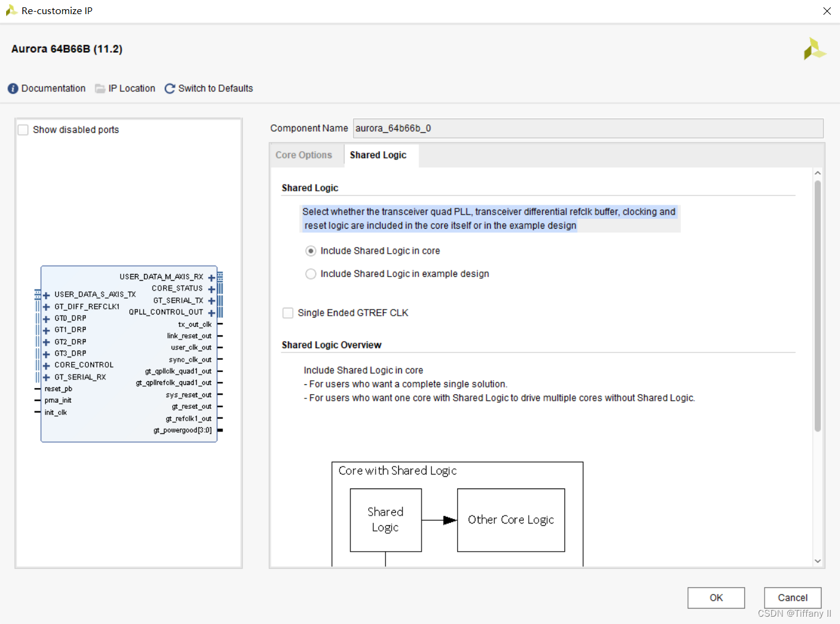Expand the QPLL_CONTROL_OUT port

[211, 313]
